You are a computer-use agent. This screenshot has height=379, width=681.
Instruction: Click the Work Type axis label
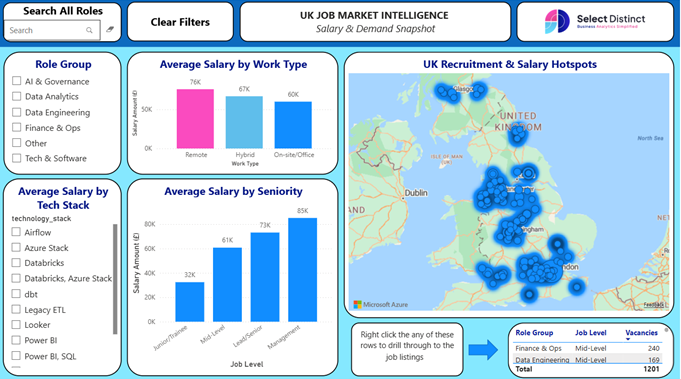pyautogui.click(x=245, y=164)
